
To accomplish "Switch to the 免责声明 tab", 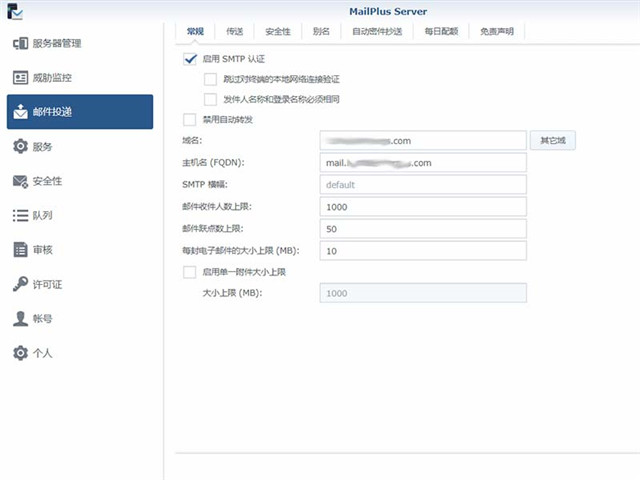I will (497, 31).
